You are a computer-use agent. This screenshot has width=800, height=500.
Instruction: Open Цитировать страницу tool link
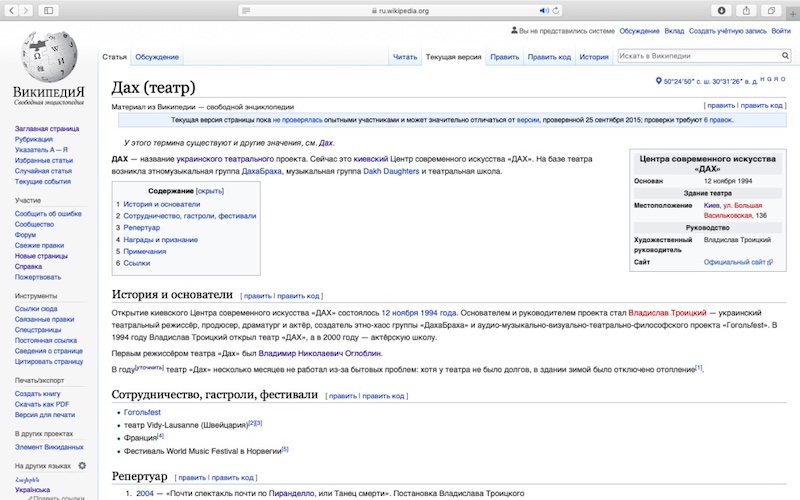point(49,362)
